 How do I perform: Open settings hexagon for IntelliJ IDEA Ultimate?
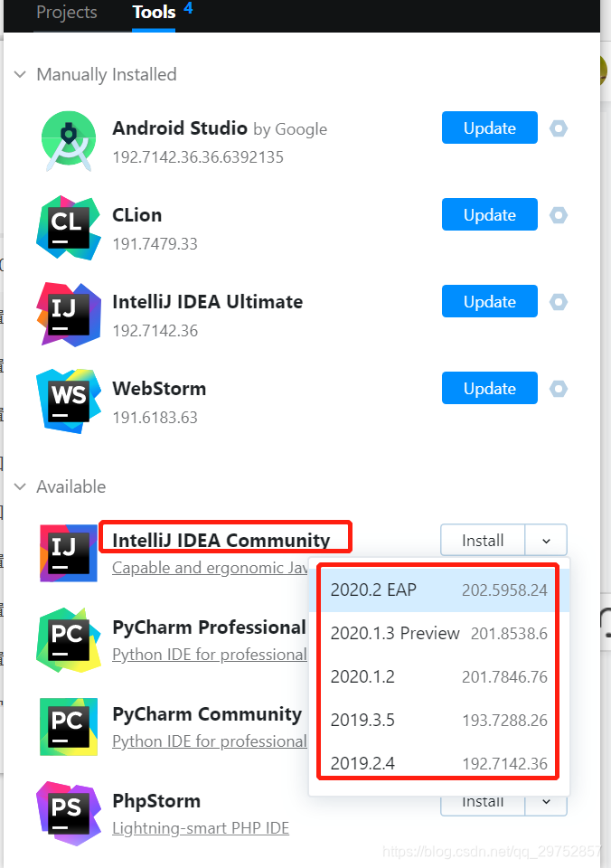point(559,302)
